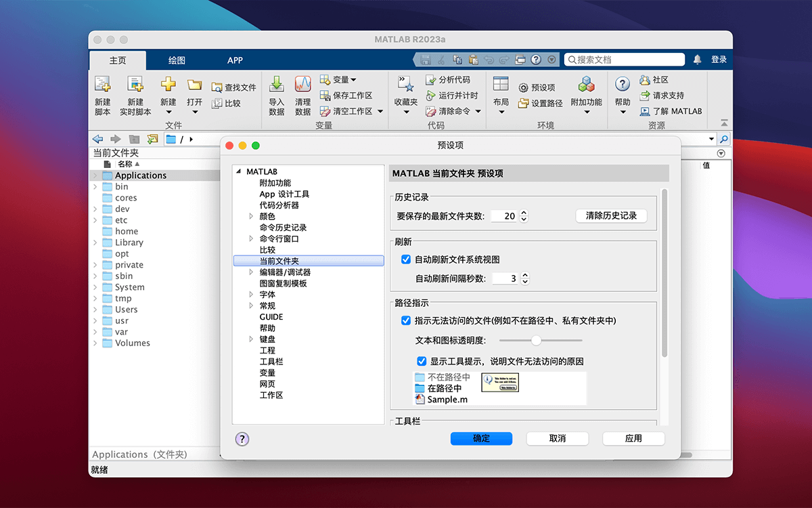Click the 自动刷新间隔秒数 stepper arrows

524,278
